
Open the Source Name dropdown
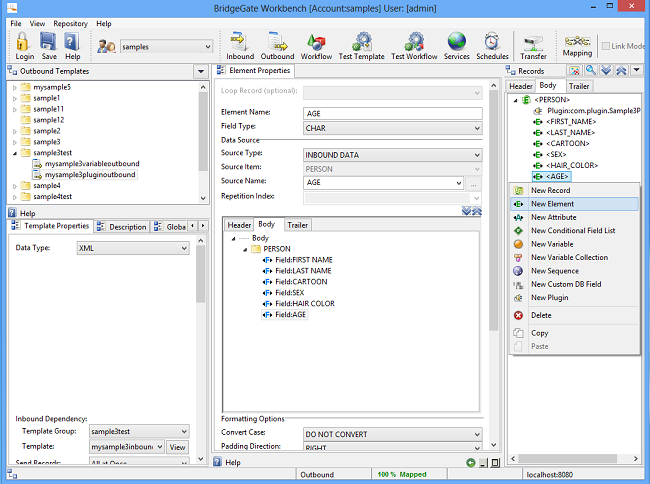(458, 183)
